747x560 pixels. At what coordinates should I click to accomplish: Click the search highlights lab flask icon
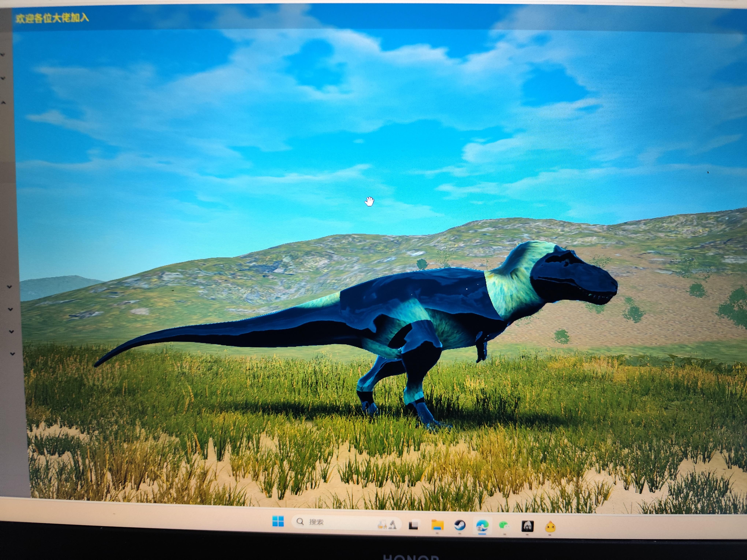[x=387, y=524]
